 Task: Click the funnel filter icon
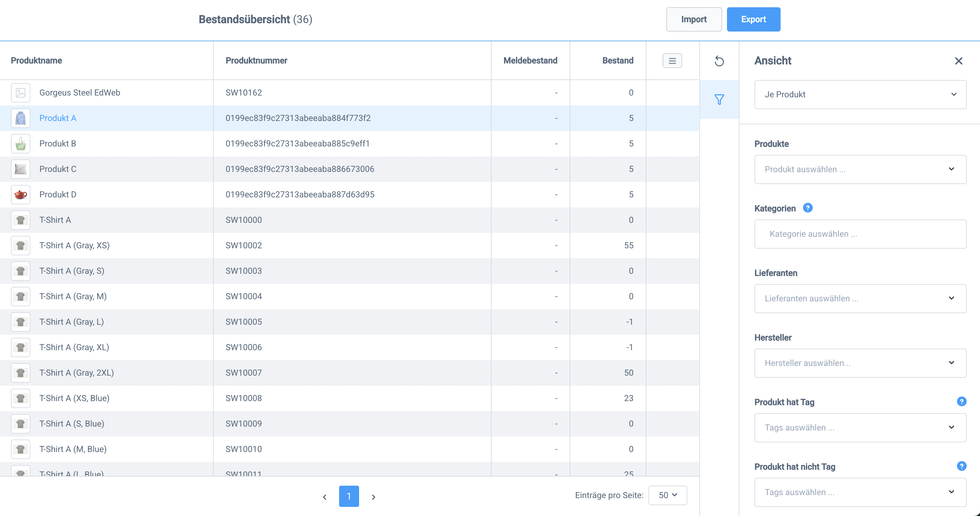coord(719,99)
